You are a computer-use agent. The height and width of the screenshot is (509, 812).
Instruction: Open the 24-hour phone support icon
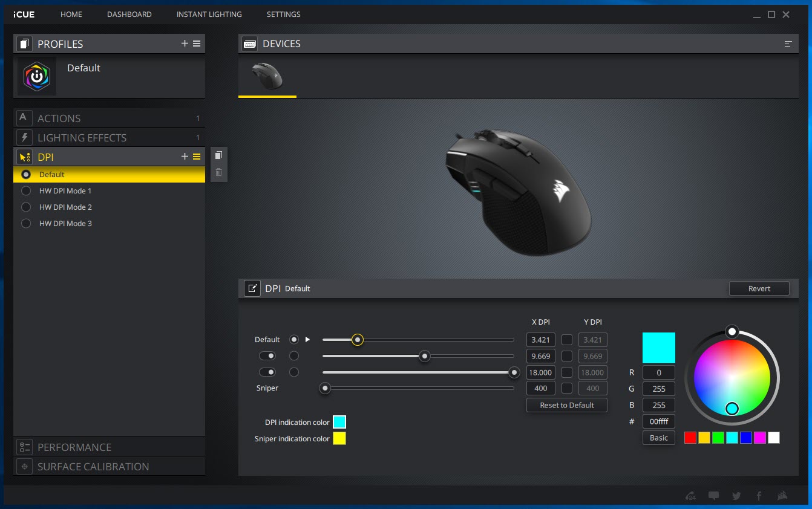[691, 496]
